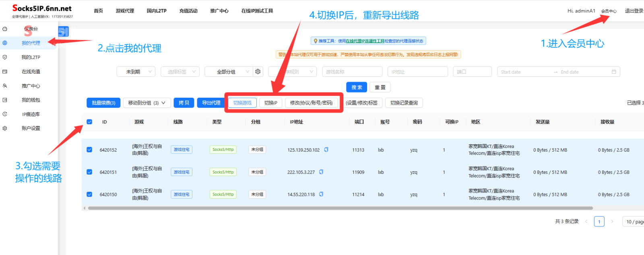The width and height of the screenshot is (644, 255).
Task: Click the 游戏住宅 tag in row 6420152
Action: (182, 150)
